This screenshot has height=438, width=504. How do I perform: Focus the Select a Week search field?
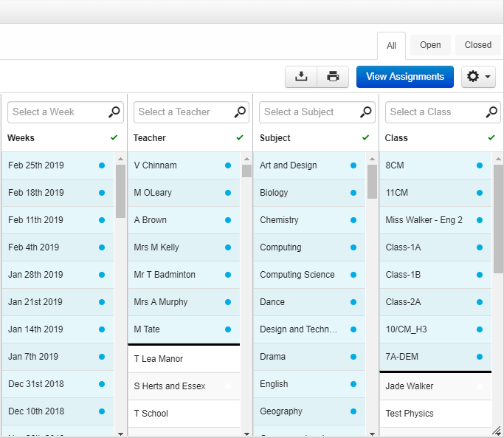(x=66, y=112)
